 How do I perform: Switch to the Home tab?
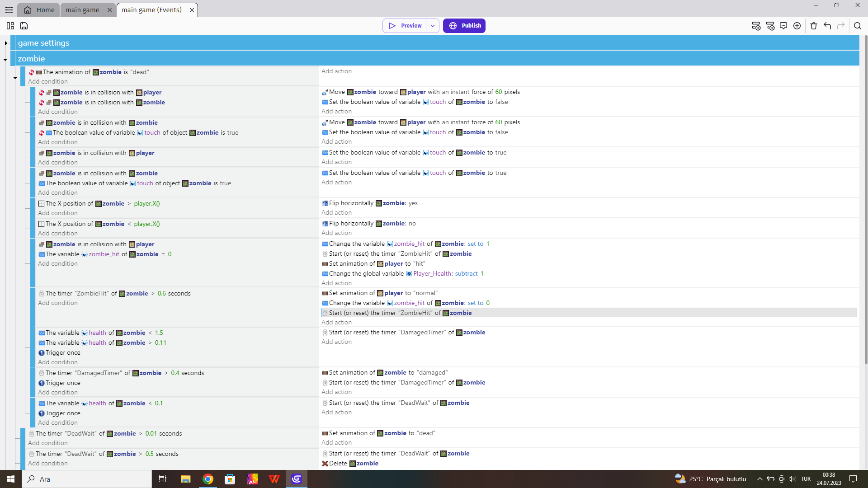39,9
